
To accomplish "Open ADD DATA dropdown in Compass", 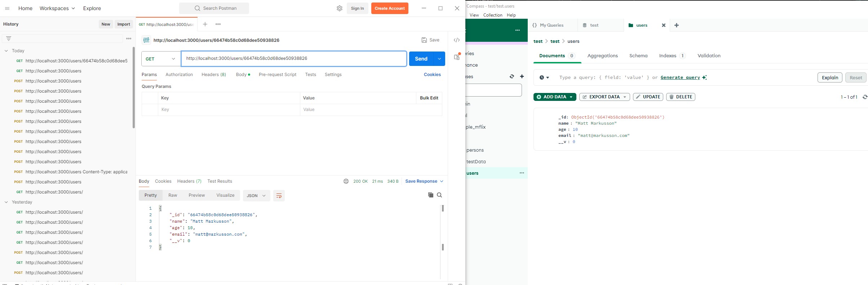I will click(555, 97).
